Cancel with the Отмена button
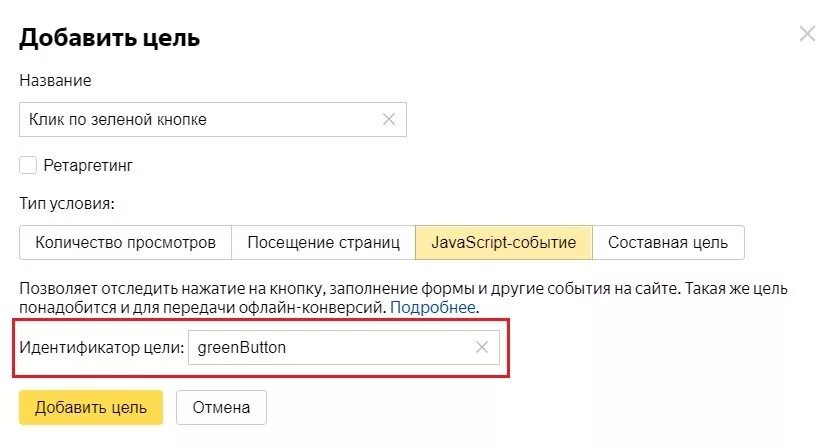The image size is (839, 445). tap(221, 407)
